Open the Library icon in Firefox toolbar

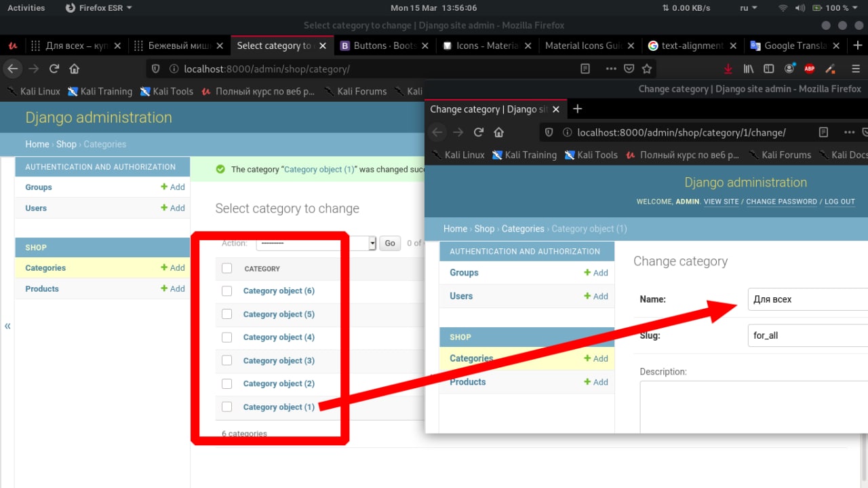(749, 69)
